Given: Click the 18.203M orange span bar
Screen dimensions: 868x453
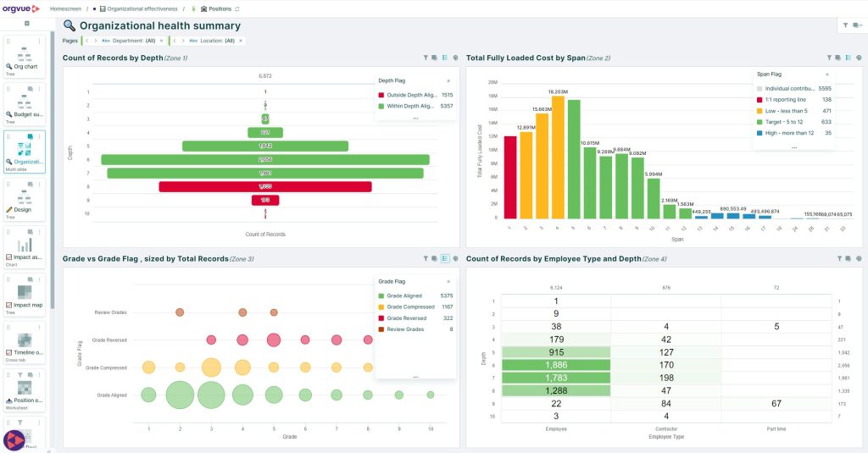Looking at the screenshot, I should click(x=558, y=157).
